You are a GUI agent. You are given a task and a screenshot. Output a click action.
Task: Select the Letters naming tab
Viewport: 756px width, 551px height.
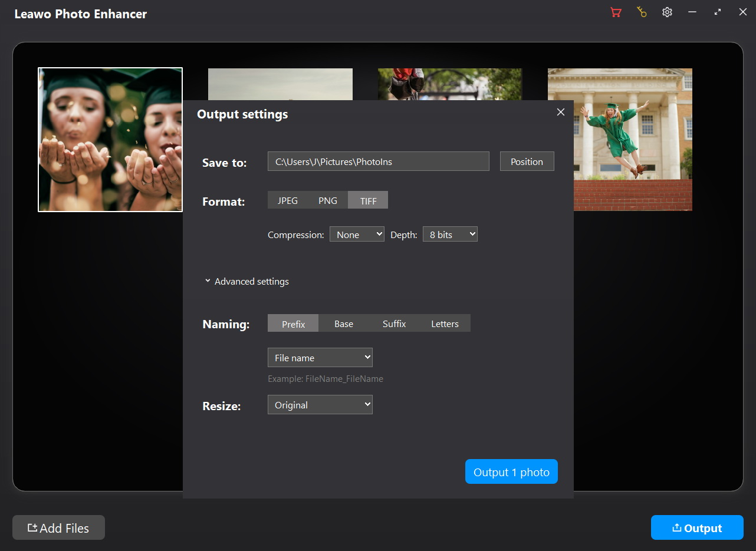click(445, 324)
